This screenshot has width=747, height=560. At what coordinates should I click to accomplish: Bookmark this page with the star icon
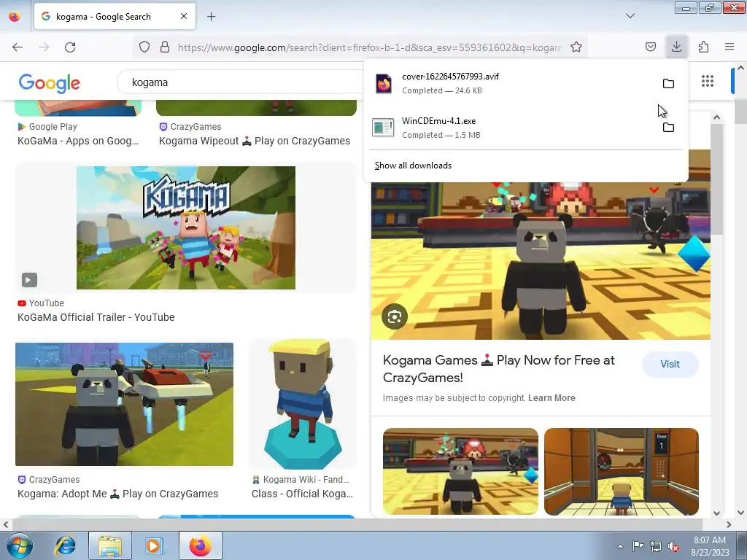[576, 47]
